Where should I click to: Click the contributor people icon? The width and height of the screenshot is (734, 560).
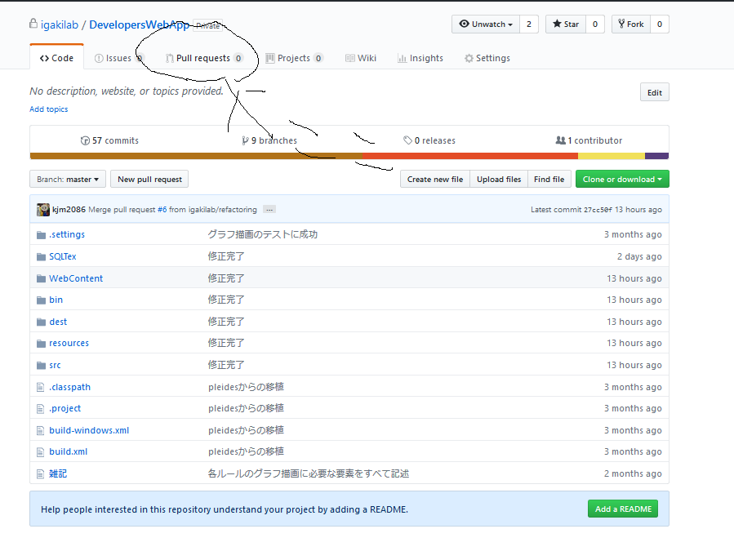coord(560,140)
